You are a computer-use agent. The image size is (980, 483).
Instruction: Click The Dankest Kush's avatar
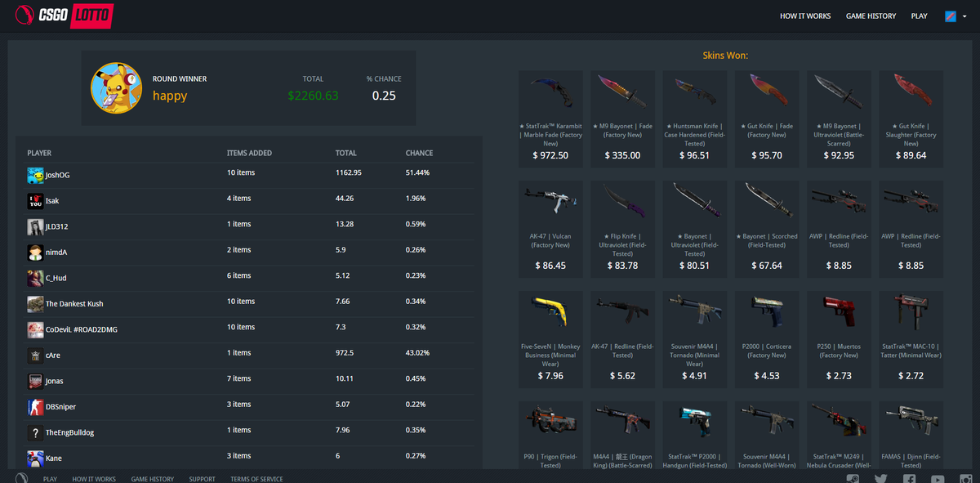tap(35, 304)
